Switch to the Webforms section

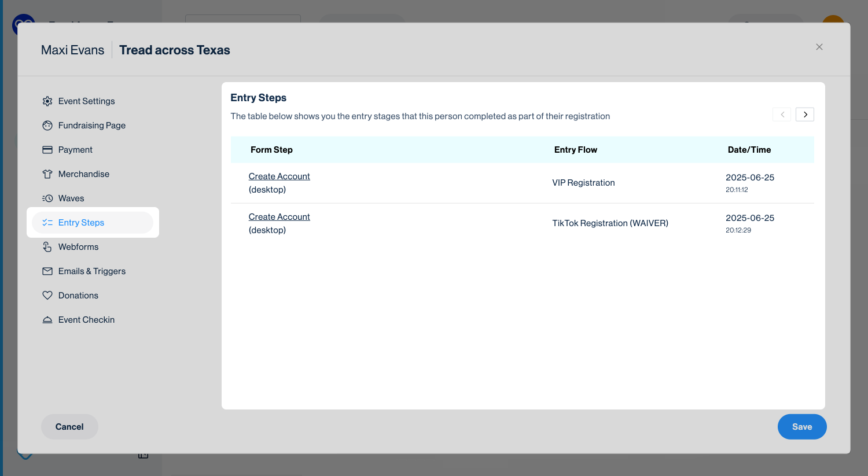(x=78, y=247)
